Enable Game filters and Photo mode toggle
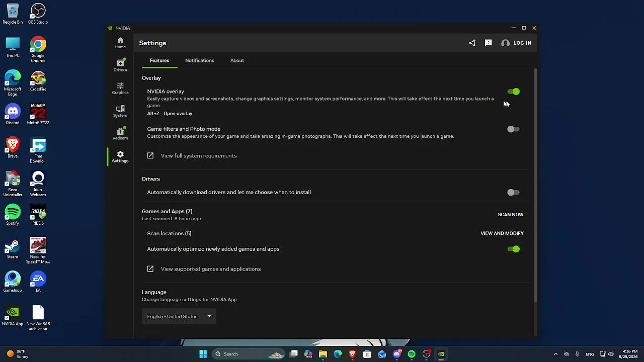 [x=513, y=129]
